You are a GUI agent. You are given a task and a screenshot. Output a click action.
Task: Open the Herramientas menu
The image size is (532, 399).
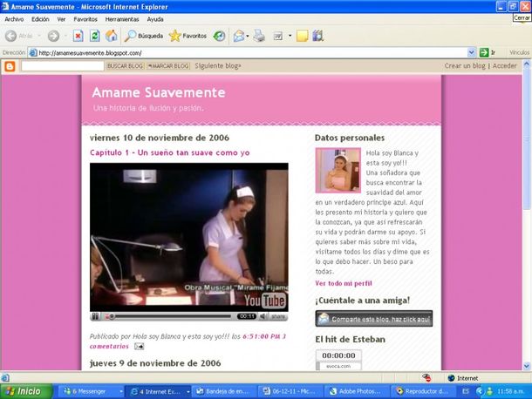click(x=122, y=19)
